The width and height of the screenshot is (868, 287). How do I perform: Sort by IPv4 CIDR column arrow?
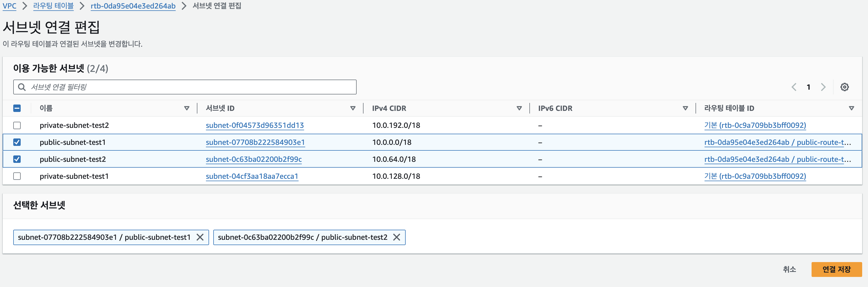519,108
